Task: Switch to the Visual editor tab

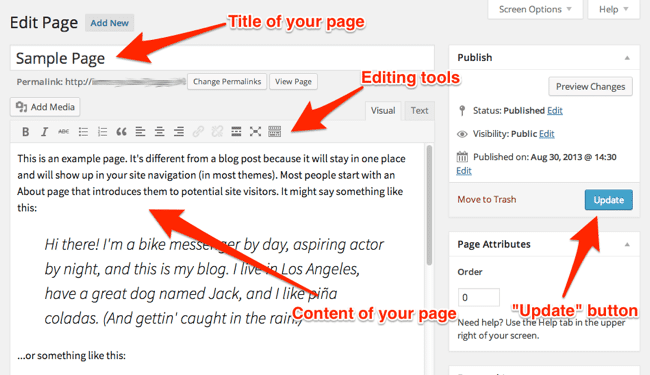Action: click(383, 111)
